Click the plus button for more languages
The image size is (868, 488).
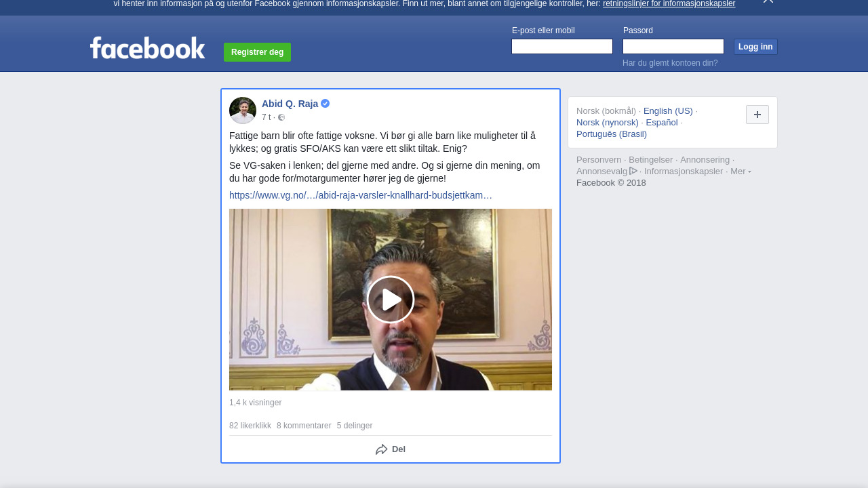[x=757, y=115]
